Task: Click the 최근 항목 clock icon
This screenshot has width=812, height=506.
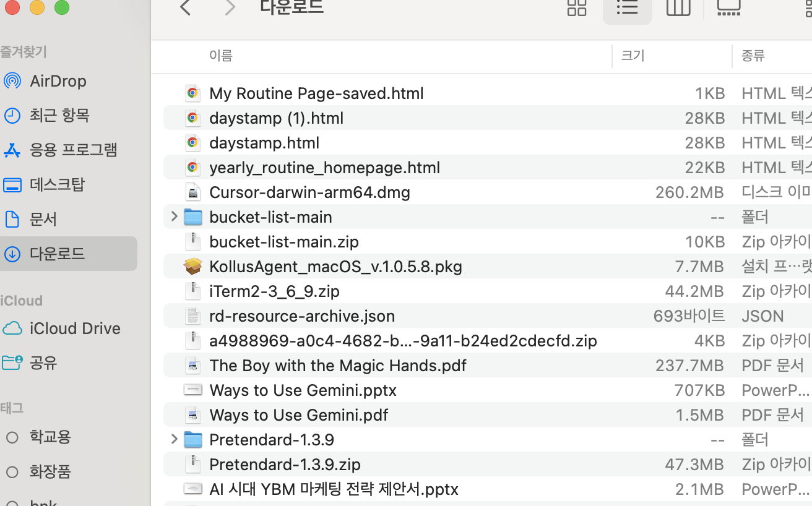Action: [12, 115]
